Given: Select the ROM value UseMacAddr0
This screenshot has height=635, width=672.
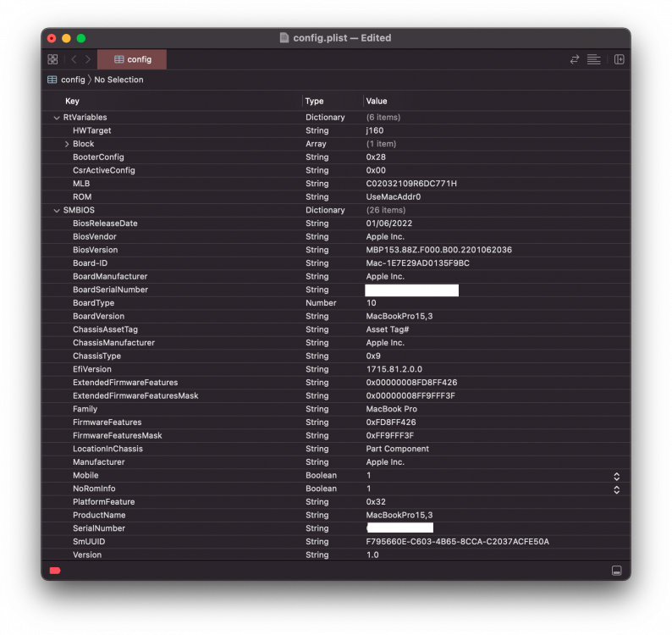Looking at the screenshot, I should pos(393,196).
